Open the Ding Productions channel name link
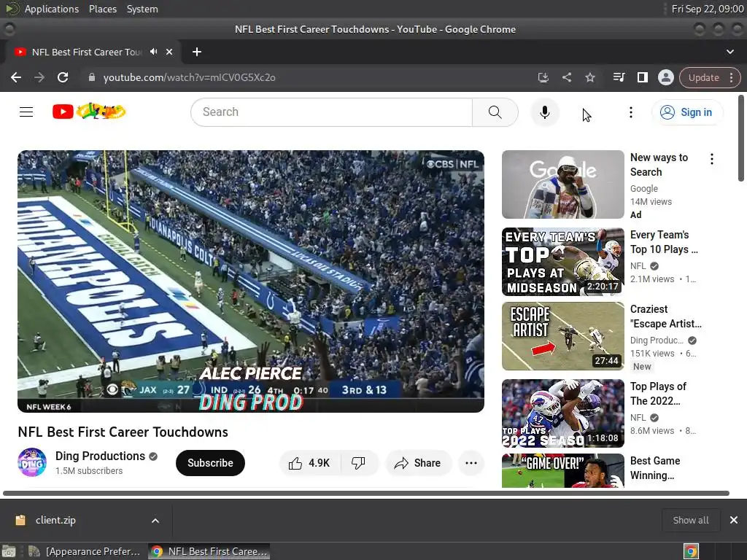 pos(100,456)
